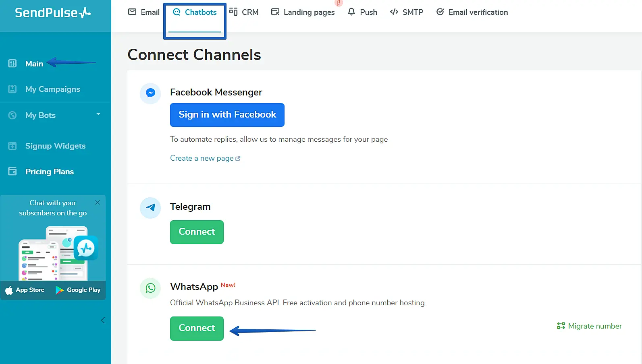
Task: Click the Pricing Plans wallet icon
Action: point(12,172)
